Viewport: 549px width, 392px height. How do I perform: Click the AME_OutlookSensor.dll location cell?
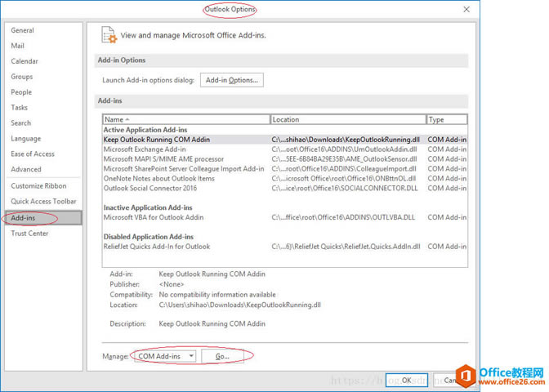pos(344,159)
